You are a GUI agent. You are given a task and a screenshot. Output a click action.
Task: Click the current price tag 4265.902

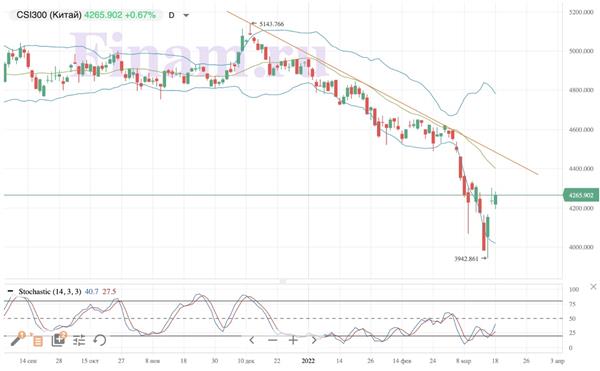581,195
